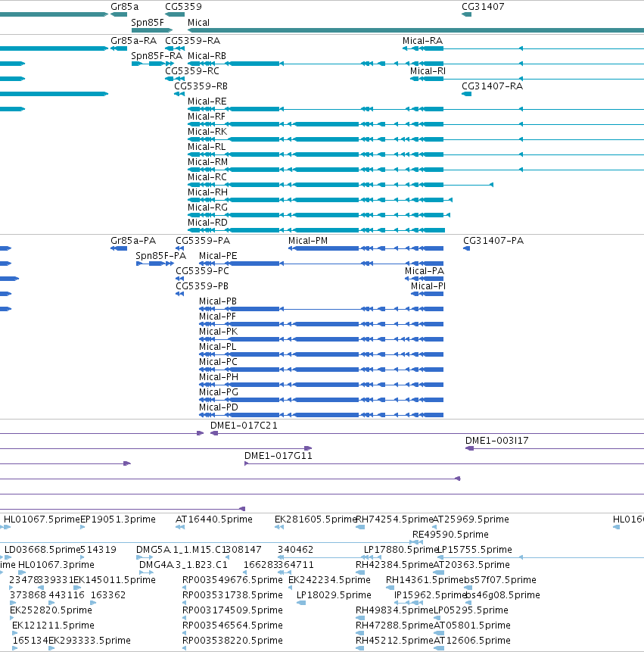Select transcript label Mical-RB

tap(207, 56)
